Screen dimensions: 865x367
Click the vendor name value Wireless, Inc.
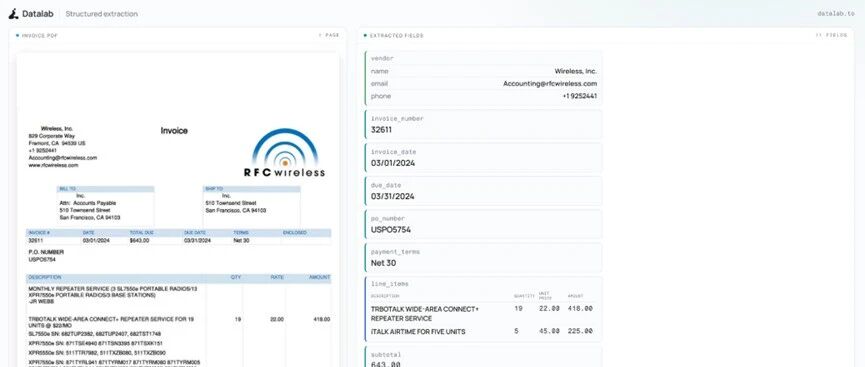[575, 71]
